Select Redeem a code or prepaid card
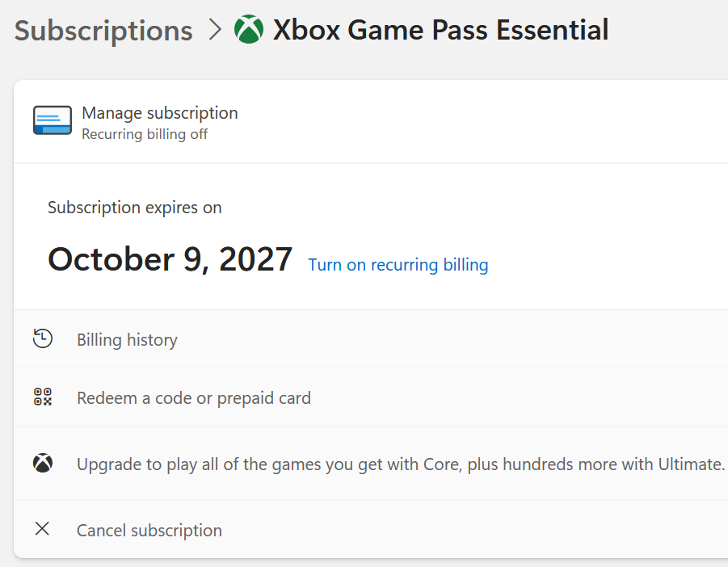The image size is (728, 567). tap(194, 398)
